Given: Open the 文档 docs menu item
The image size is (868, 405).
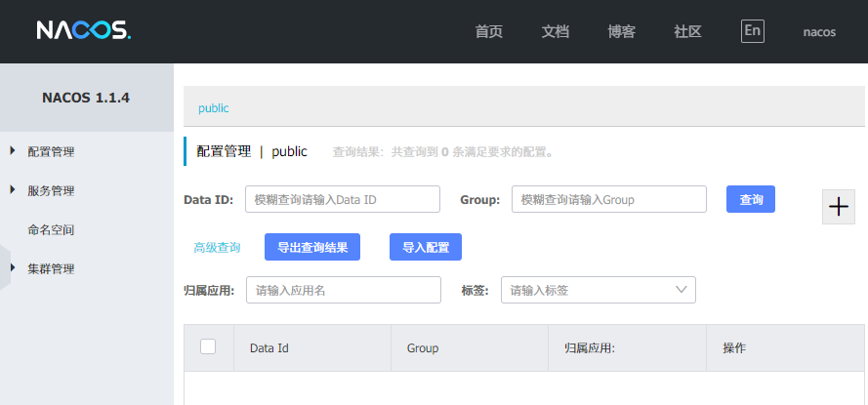Looking at the screenshot, I should (556, 31).
